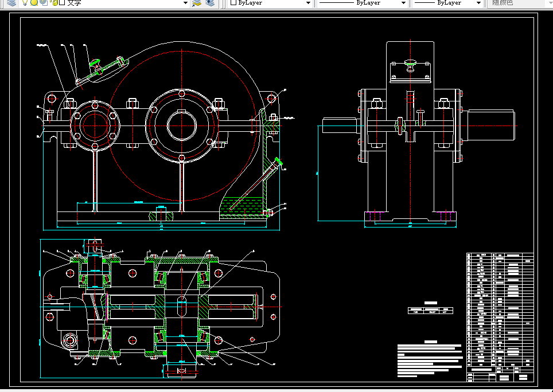Viewport: 553px width, 392px height.
Task: Click Make Object's Layer Current icon
Action: pyautogui.click(x=197, y=3)
